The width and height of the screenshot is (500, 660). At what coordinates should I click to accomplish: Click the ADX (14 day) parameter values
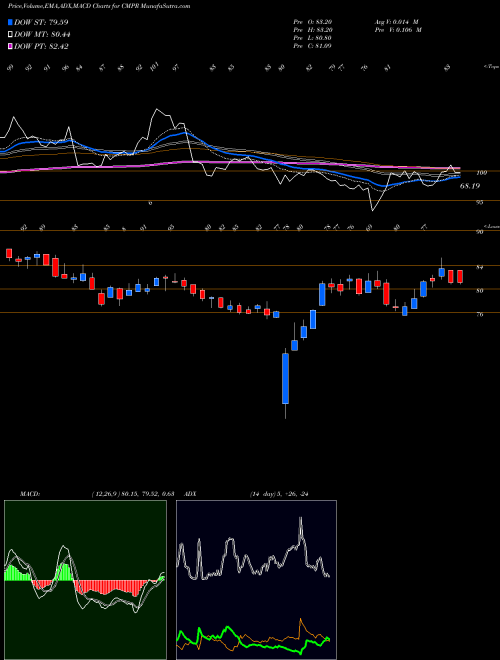click(279, 494)
